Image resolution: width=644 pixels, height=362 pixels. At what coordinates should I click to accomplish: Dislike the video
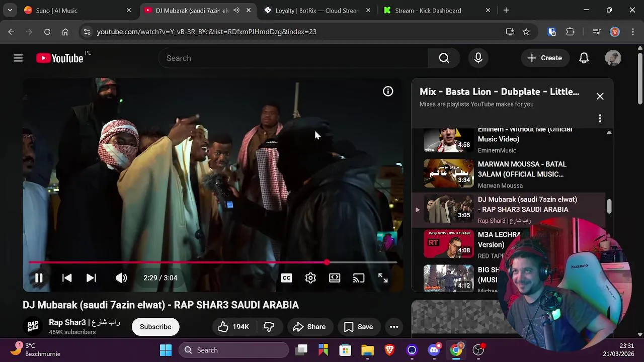click(x=269, y=327)
